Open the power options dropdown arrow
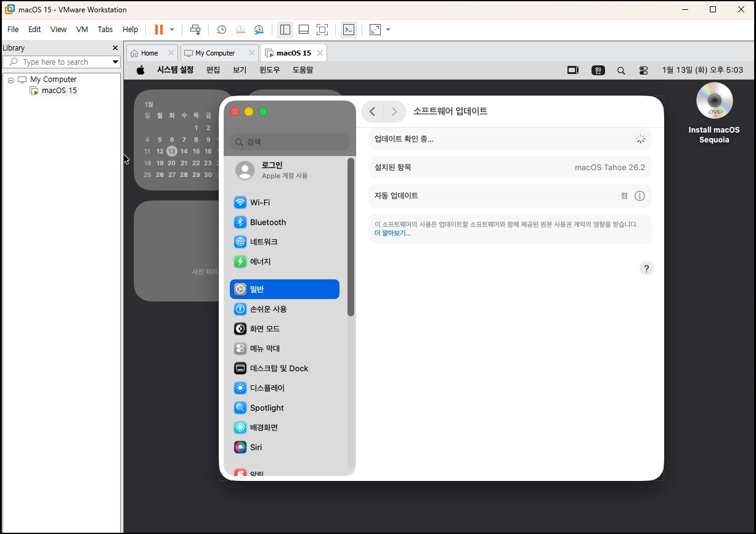 point(172,30)
